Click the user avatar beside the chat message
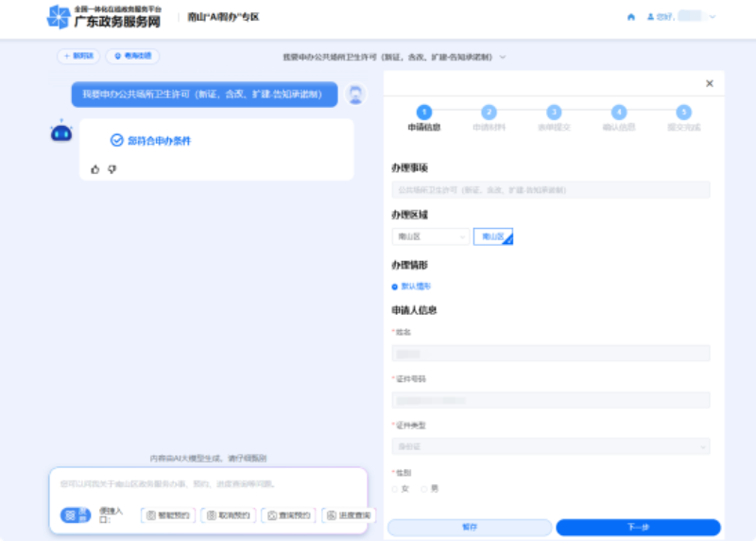This screenshot has height=541, width=756. (x=355, y=95)
